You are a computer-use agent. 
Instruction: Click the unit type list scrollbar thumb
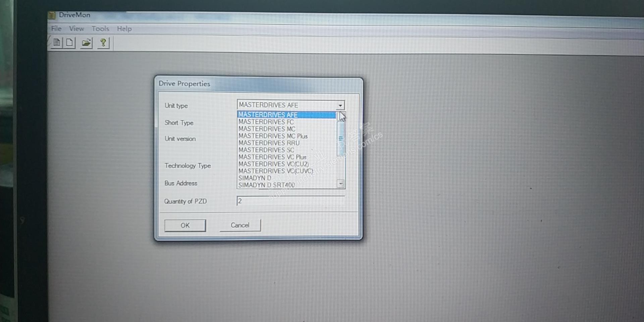tap(340, 139)
